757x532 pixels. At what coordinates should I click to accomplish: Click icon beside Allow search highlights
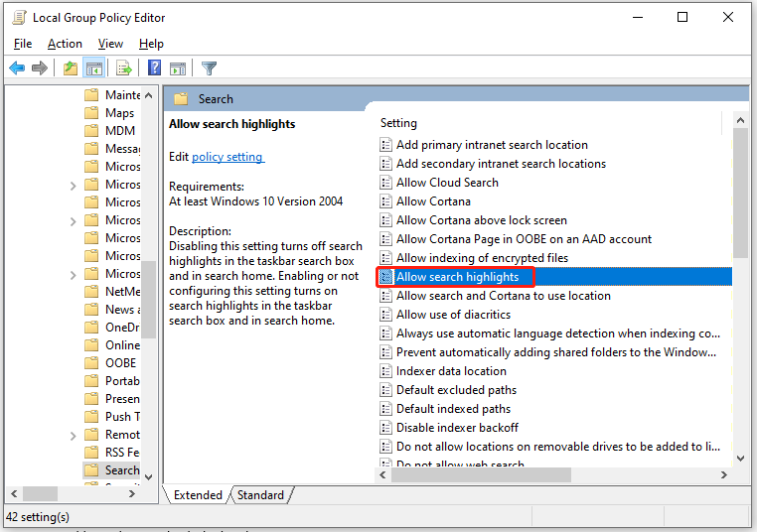385,277
